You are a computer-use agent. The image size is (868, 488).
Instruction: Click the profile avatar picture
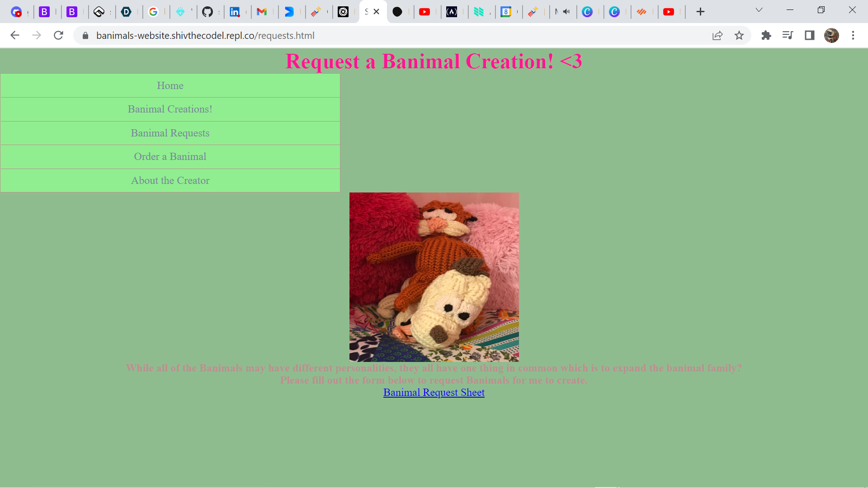pos(831,35)
